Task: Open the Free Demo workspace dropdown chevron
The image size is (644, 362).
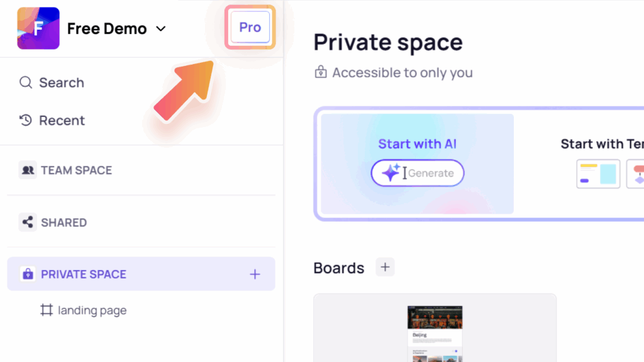Action: [161, 29]
